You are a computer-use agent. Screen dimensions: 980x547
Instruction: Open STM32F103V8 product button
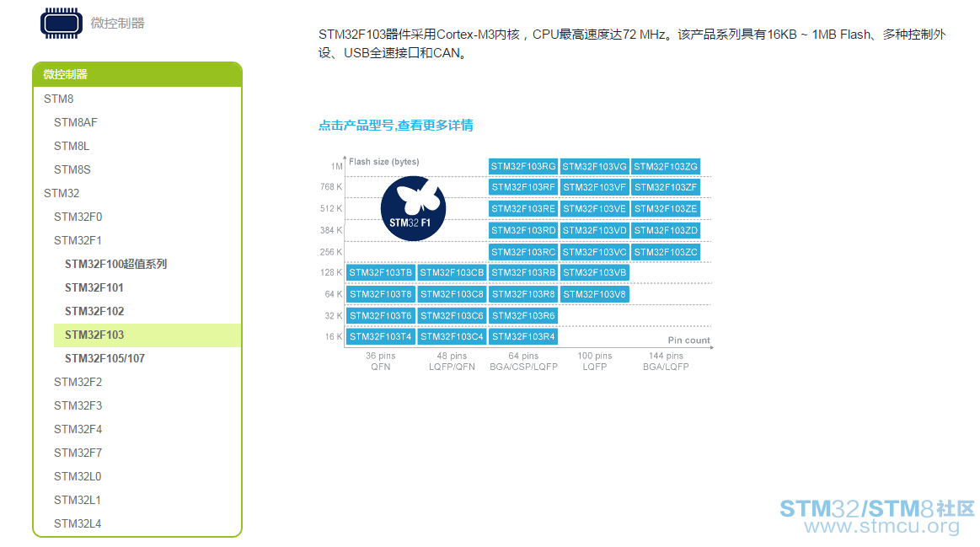click(594, 294)
